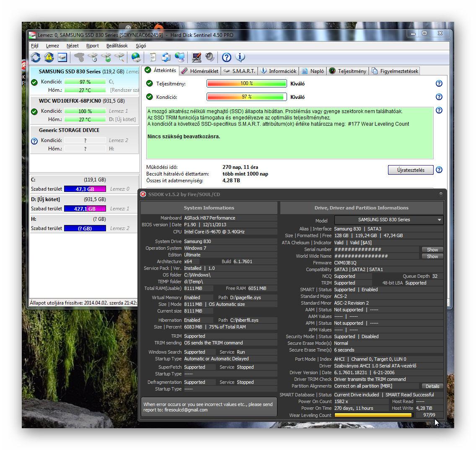476x450 pixels.
Task: Click the blue question mark toolbar icon
Action: (226, 57)
